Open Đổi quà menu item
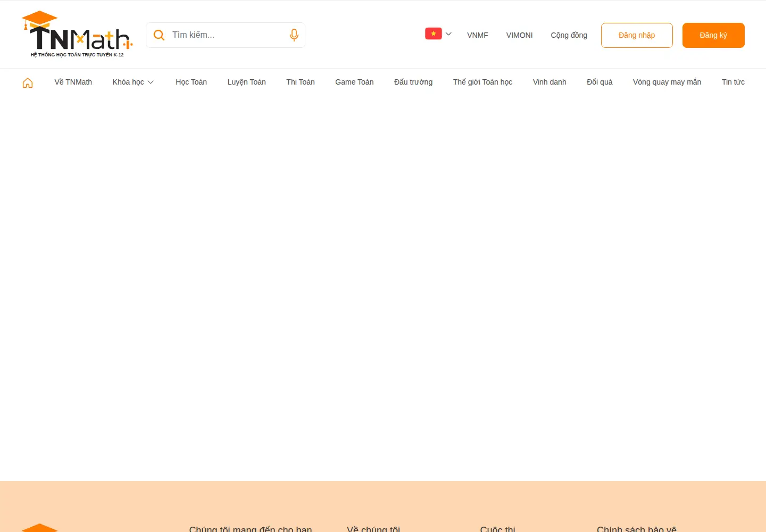 pyautogui.click(x=600, y=82)
